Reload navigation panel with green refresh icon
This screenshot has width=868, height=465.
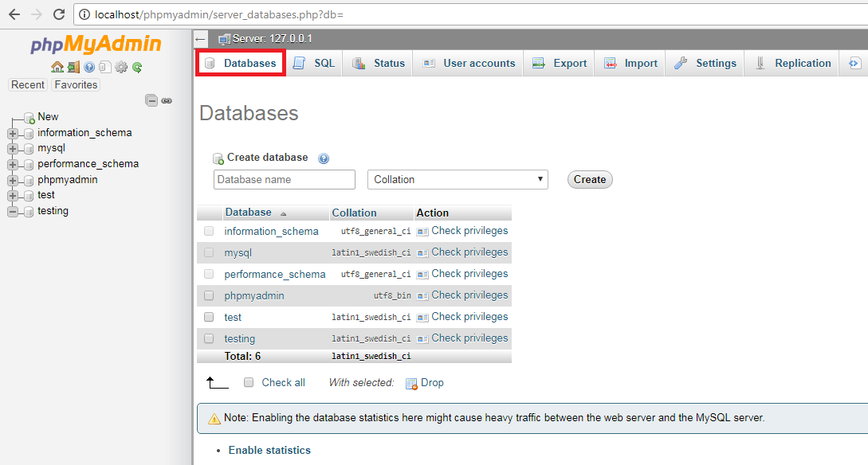pos(137,67)
